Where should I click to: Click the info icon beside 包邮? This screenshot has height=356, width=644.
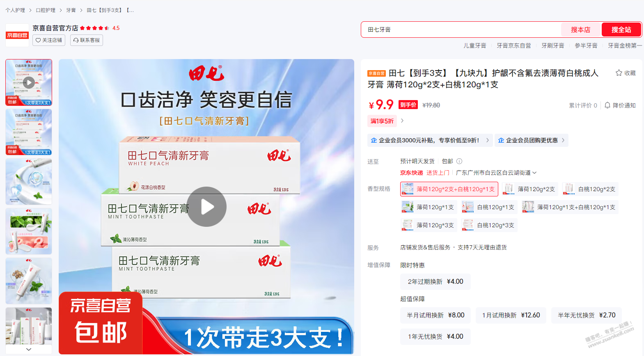[459, 161]
